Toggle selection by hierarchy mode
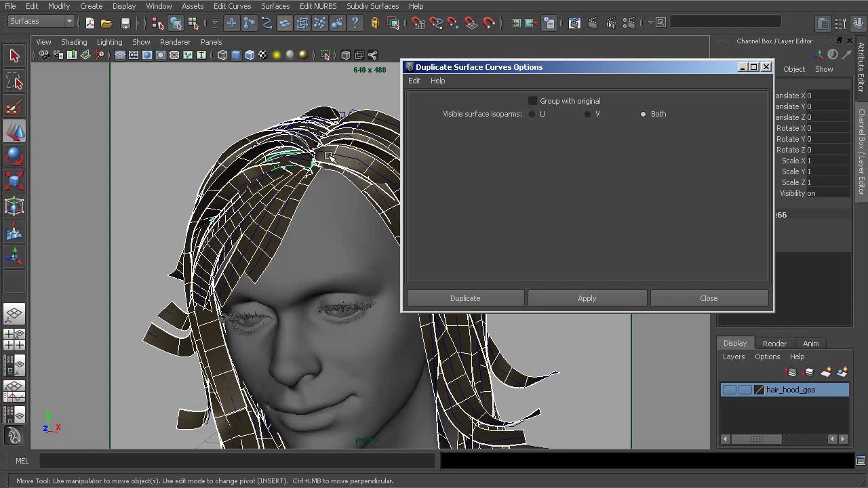This screenshot has width=868, height=488. (x=158, y=23)
